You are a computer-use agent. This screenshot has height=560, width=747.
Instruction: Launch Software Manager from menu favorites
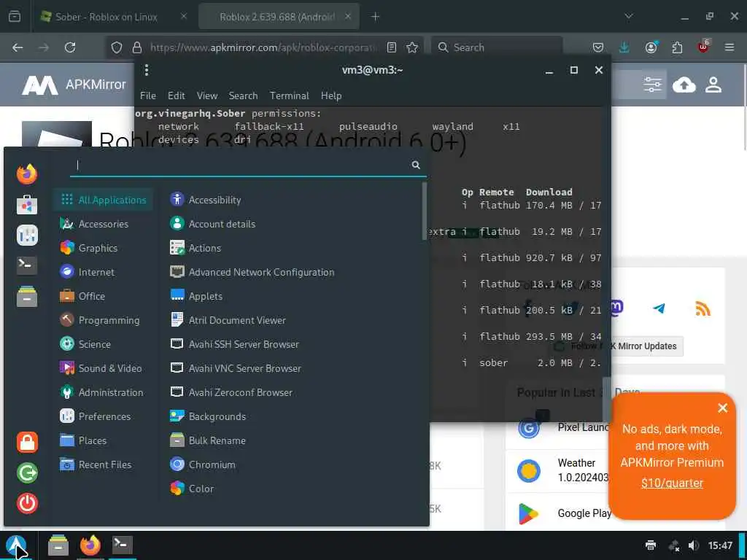pos(27,205)
